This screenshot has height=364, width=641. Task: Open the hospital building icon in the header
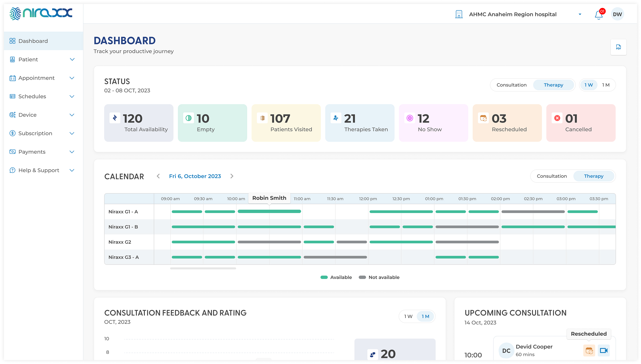click(x=459, y=14)
